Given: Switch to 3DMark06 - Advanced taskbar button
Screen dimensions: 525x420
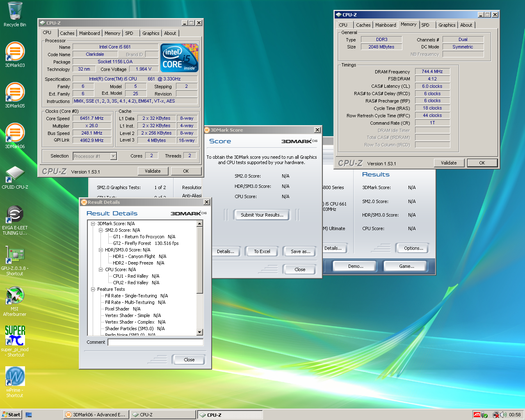Looking at the screenshot, I should tap(96, 415).
